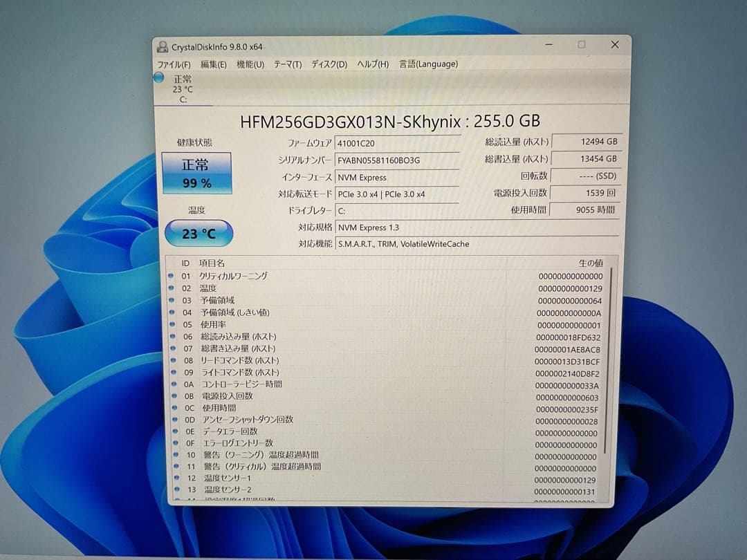Viewport: 747px width, 560px height.
Task: Select raw value 00000018FD632
Action: click(x=569, y=337)
